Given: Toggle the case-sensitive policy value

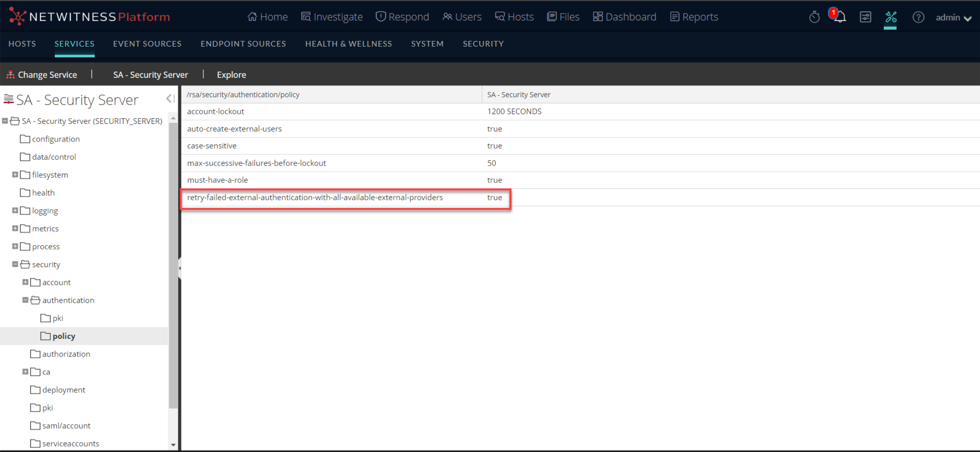Looking at the screenshot, I should [494, 145].
